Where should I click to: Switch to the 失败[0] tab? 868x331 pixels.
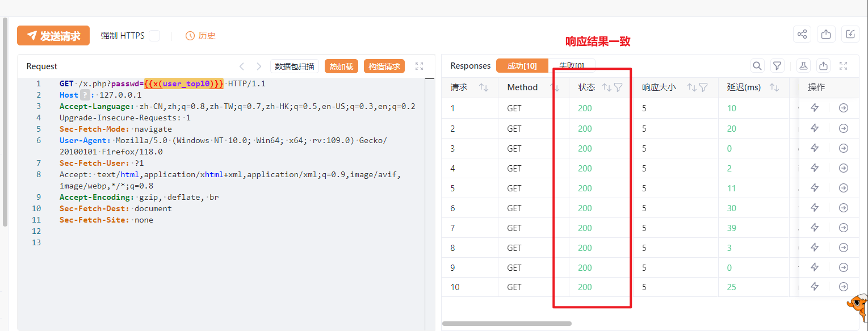pyautogui.click(x=572, y=66)
